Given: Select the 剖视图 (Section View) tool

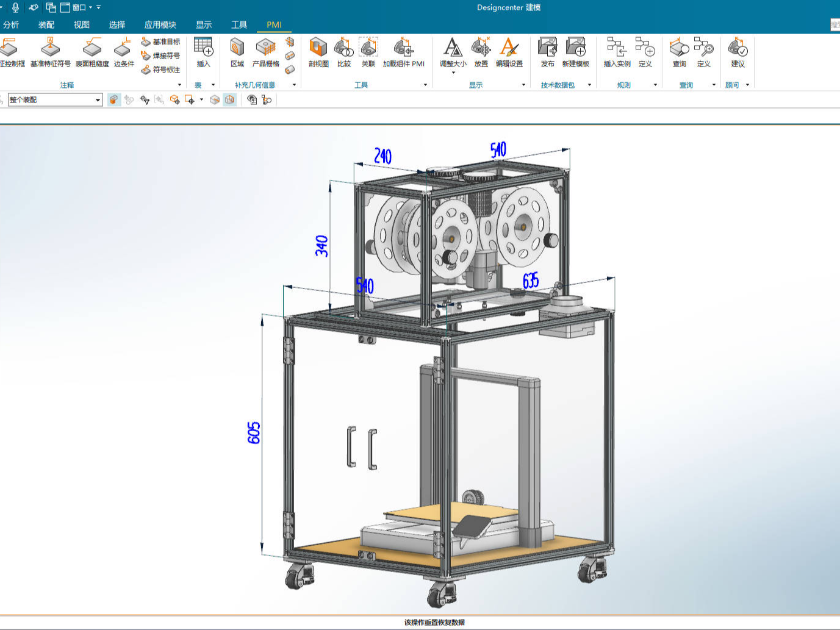Looking at the screenshot, I should tap(317, 52).
